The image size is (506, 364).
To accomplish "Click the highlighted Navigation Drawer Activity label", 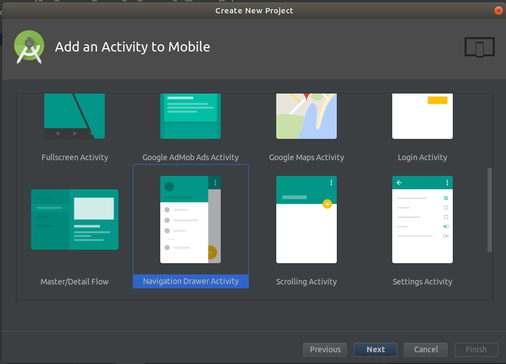I will [x=191, y=281].
